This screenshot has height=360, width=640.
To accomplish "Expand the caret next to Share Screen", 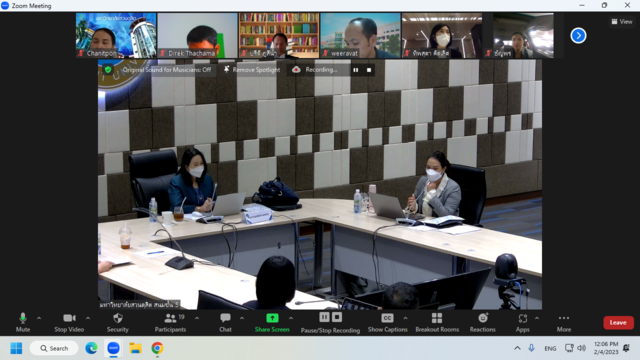I will [x=291, y=318].
